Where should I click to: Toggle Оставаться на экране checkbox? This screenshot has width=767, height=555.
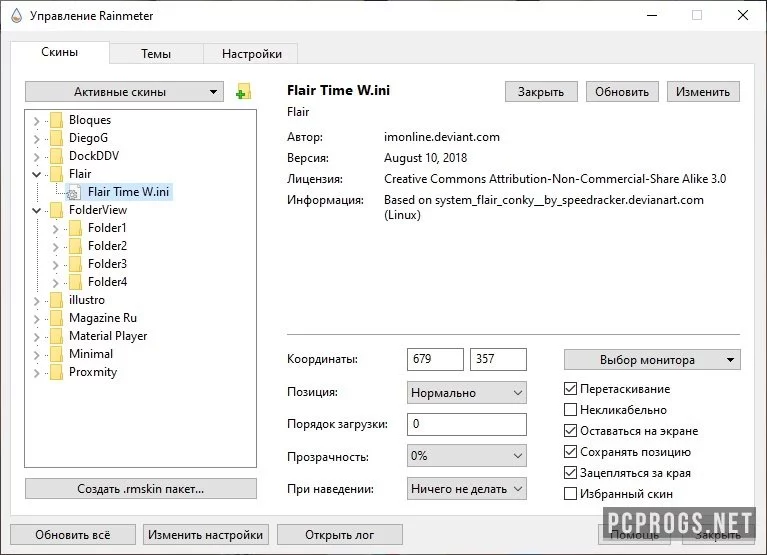coord(570,431)
